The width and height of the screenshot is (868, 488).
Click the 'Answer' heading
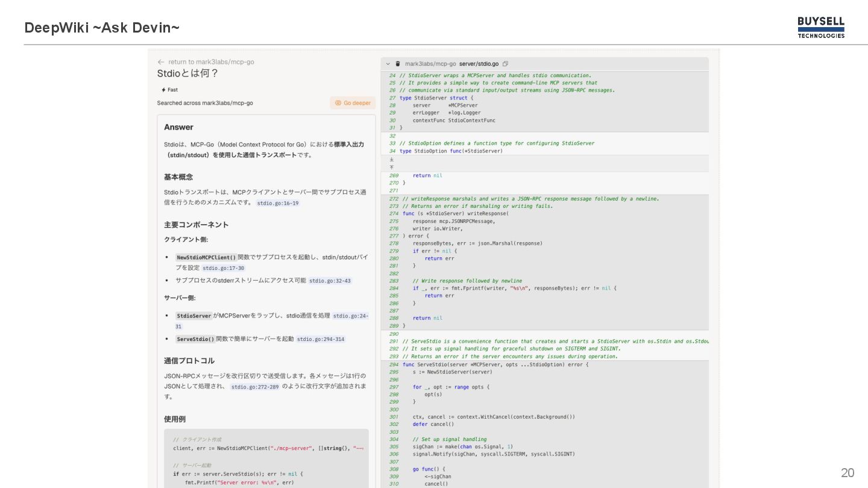pos(178,127)
